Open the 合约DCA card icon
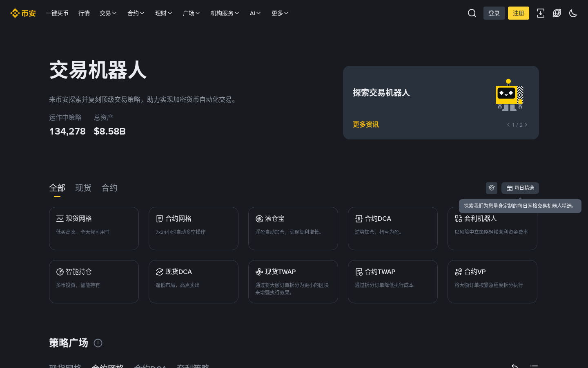Image resolution: width=588 pixels, height=368 pixels. [359, 219]
